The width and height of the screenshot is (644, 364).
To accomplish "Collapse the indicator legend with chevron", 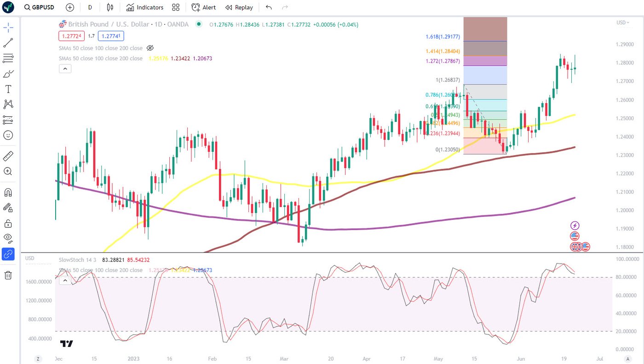I will (65, 69).
